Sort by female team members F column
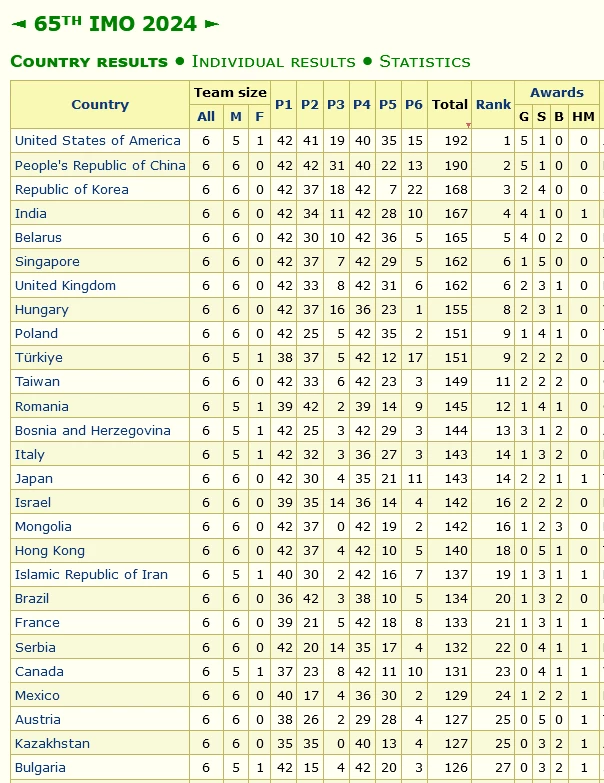604x783 pixels. (259, 117)
